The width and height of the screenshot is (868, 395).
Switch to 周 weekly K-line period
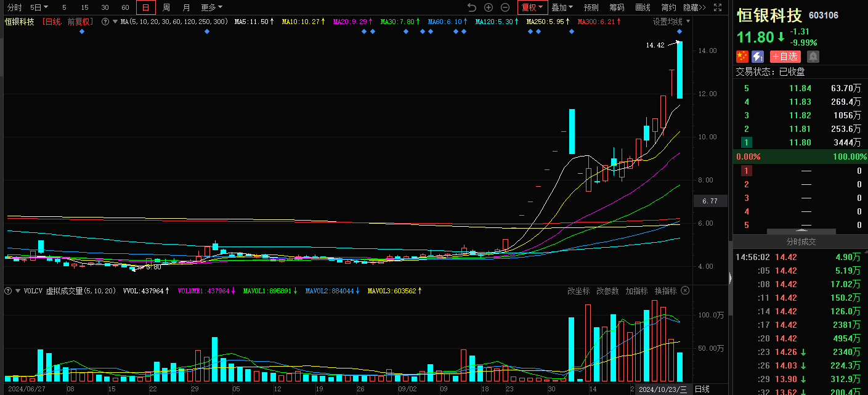[166, 7]
